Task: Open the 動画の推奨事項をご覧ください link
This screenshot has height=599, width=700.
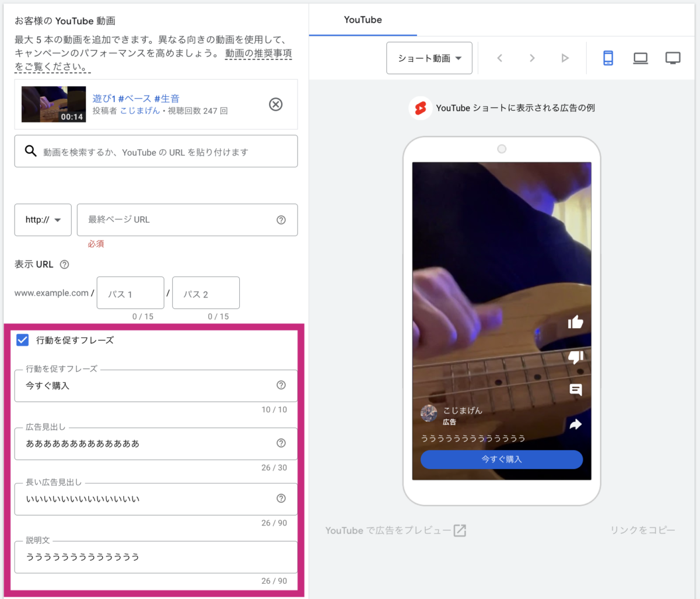Action: 153,60
